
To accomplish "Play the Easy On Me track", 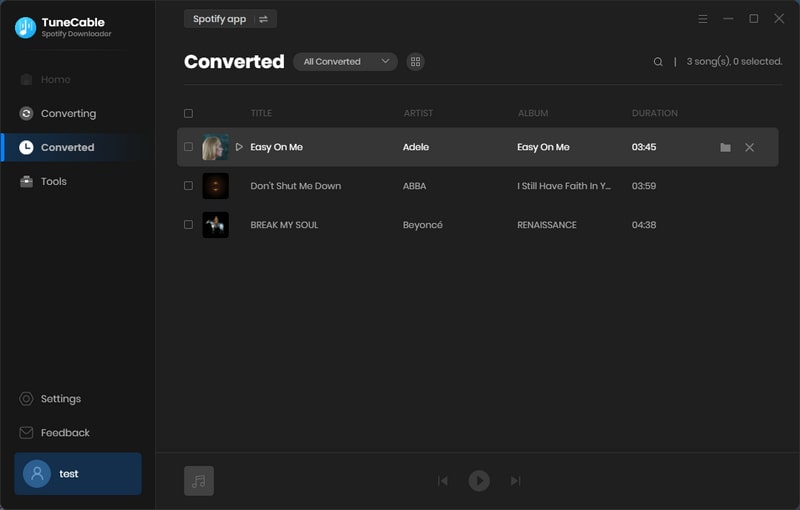I will tap(239, 147).
